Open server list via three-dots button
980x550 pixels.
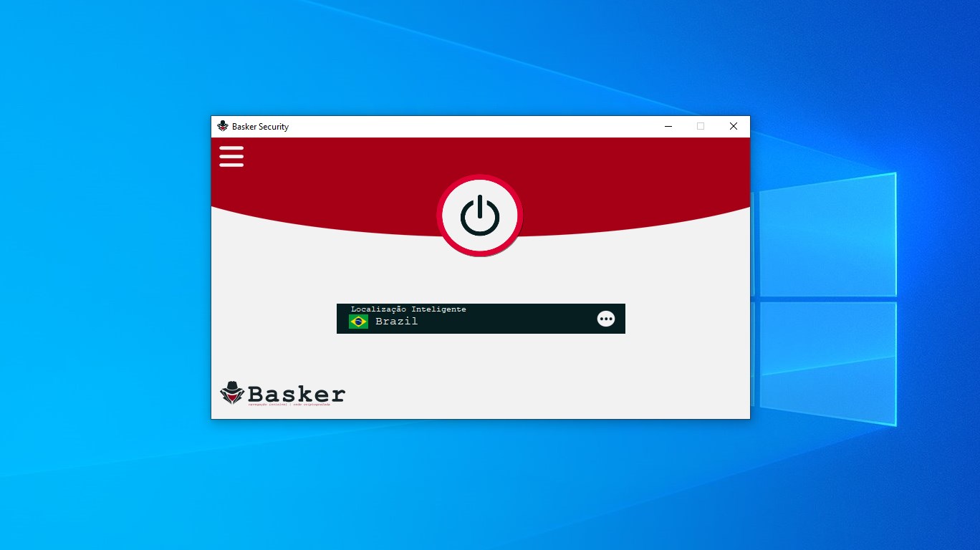[x=606, y=319]
